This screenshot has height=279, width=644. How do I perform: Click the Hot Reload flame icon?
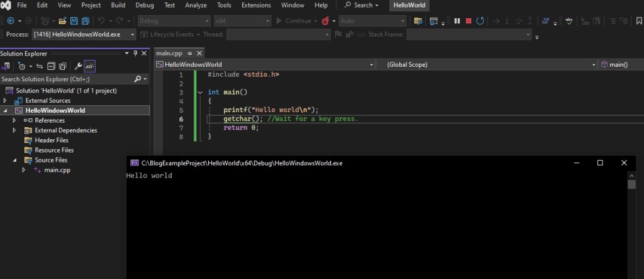(x=326, y=21)
